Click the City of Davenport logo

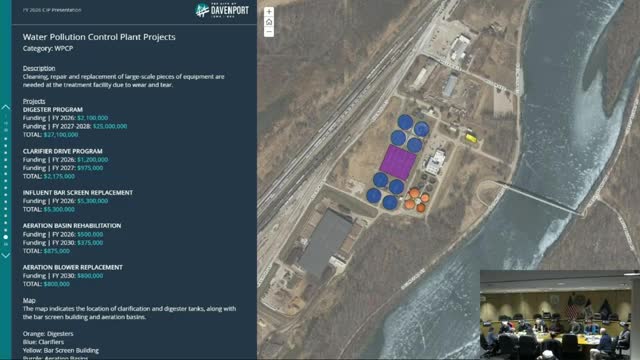tap(222, 10)
